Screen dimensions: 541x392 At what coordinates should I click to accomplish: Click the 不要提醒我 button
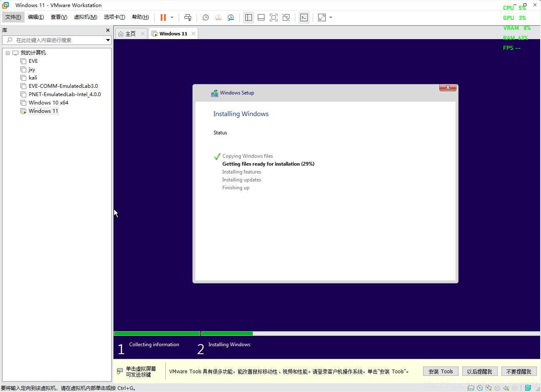point(519,372)
